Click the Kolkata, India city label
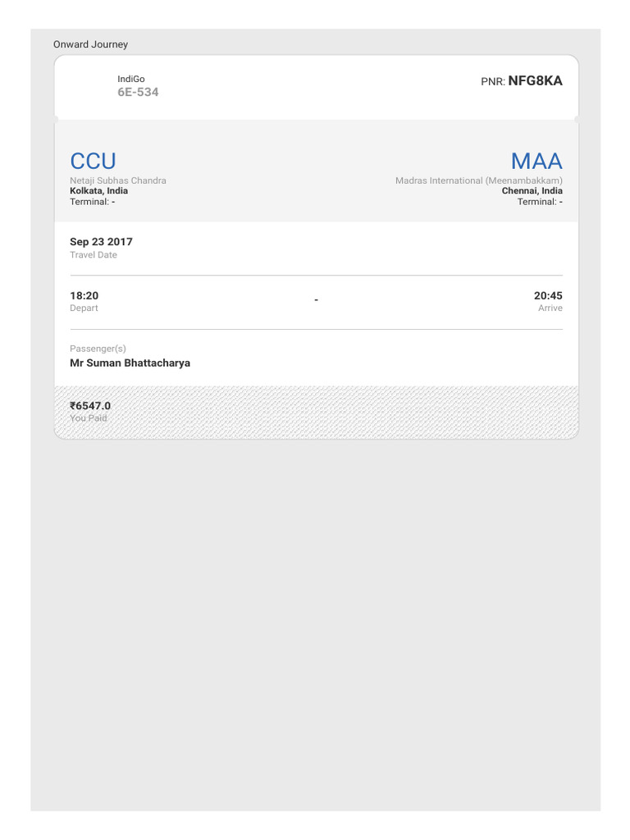 [99, 190]
